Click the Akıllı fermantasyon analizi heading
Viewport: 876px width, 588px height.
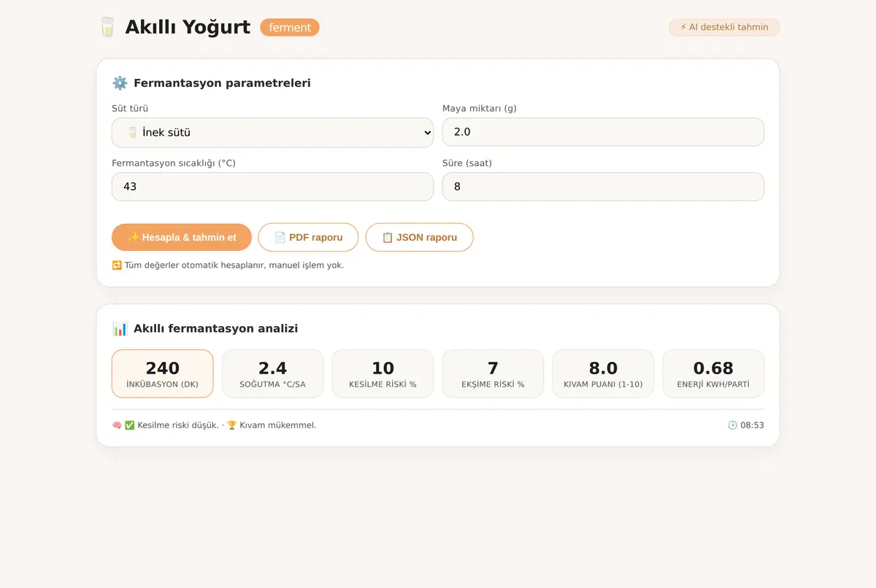[215, 329]
